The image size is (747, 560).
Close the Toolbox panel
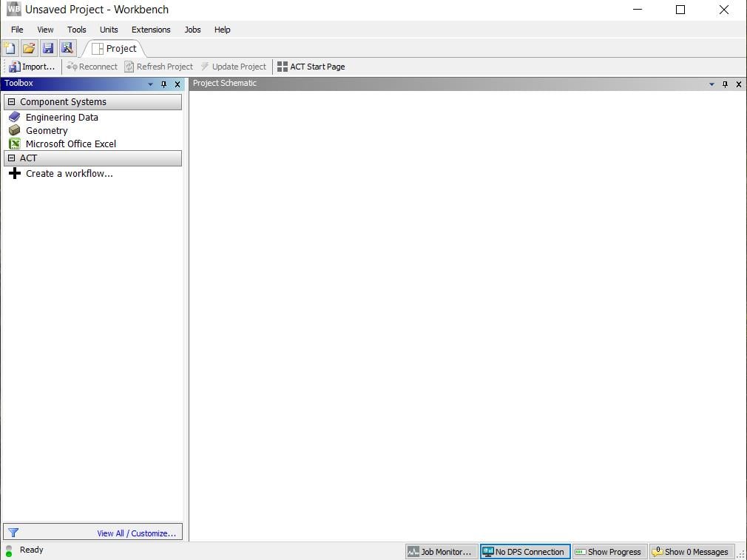(178, 84)
